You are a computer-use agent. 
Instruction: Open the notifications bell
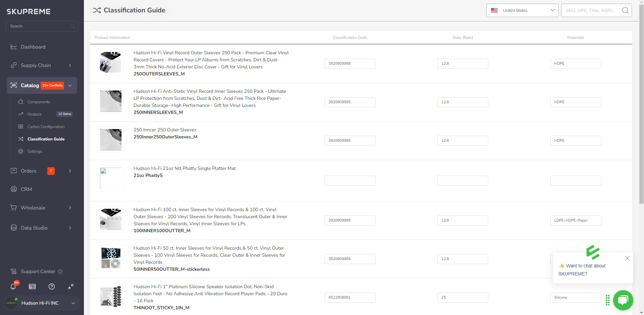point(13,287)
